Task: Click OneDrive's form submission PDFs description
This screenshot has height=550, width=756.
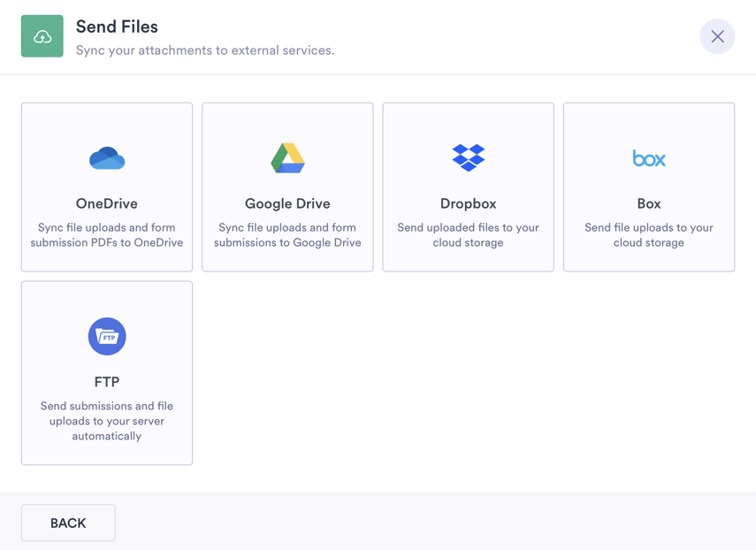Action: [x=107, y=235]
